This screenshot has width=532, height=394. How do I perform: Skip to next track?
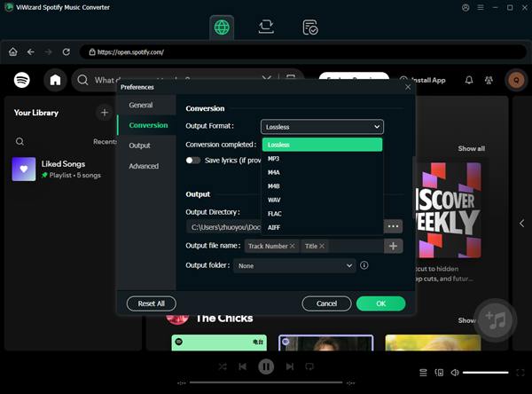click(x=290, y=366)
